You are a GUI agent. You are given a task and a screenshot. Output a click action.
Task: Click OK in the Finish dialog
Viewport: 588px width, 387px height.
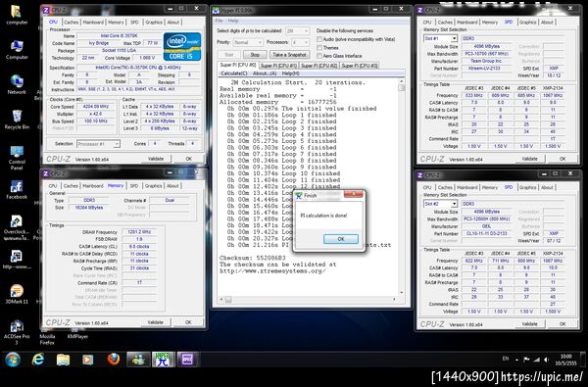click(341, 239)
